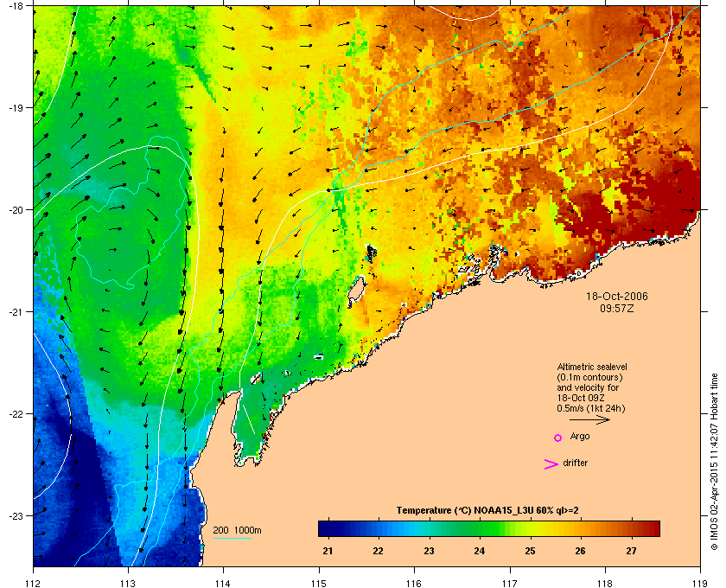The image size is (726, 588).
Task: Click the '200 1000m' isobath legend label
Action: click(x=237, y=531)
